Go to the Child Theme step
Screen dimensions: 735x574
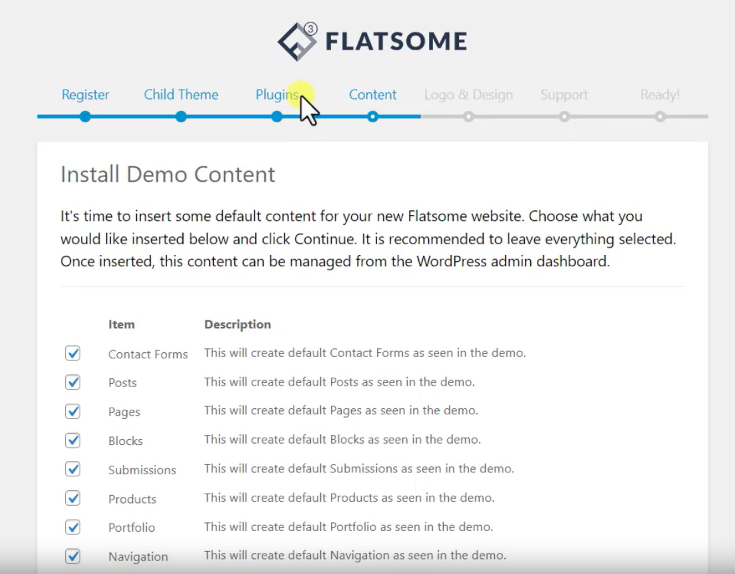click(181, 95)
